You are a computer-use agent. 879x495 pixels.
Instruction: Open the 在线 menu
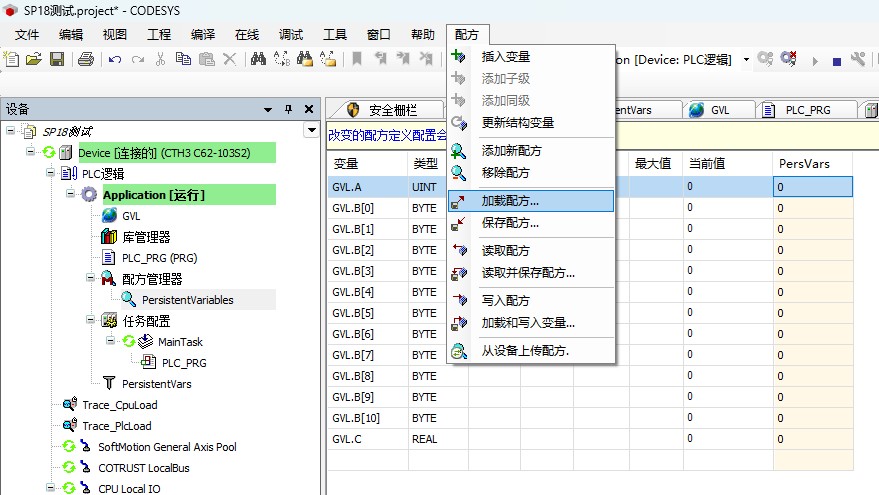(x=247, y=35)
